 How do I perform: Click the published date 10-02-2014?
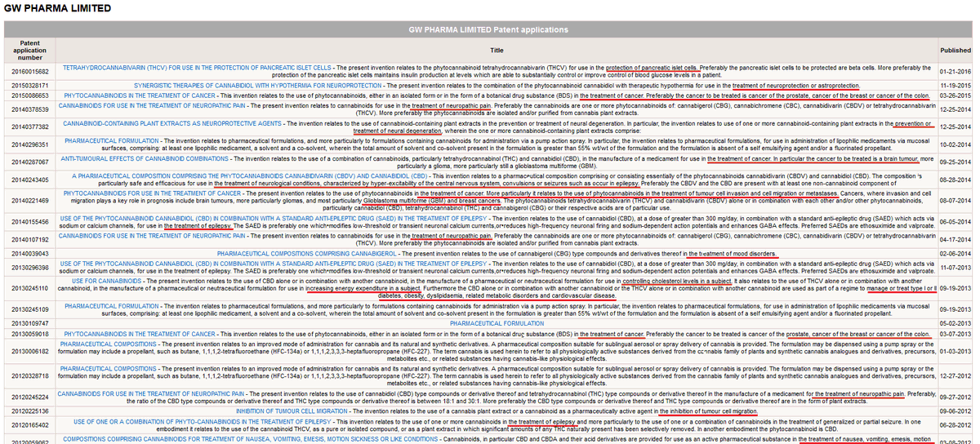[x=955, y=144]
